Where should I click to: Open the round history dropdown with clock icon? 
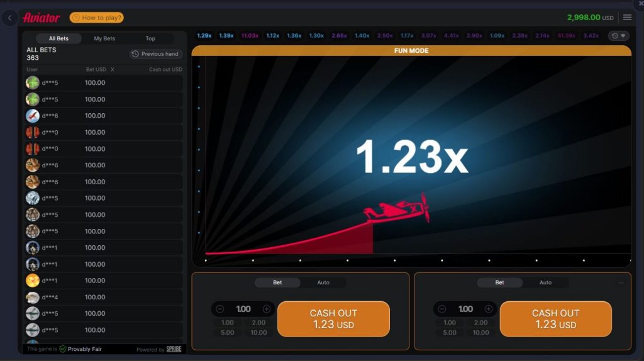click(619, 36)
